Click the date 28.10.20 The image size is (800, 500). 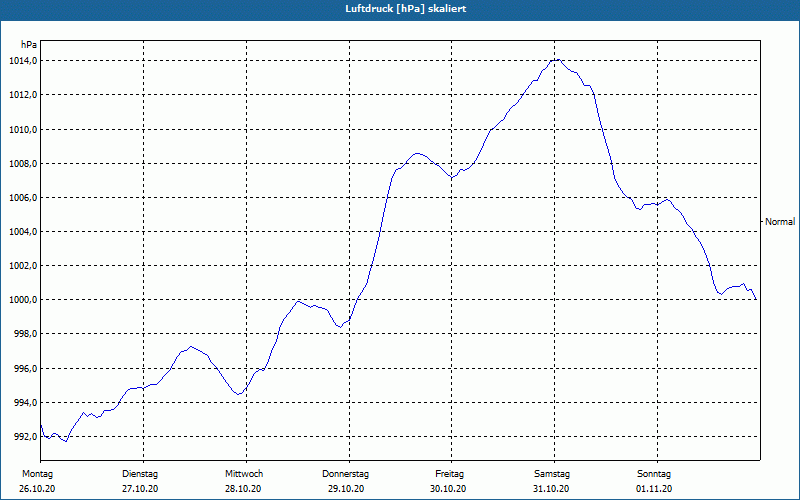[x=243, y=489]
